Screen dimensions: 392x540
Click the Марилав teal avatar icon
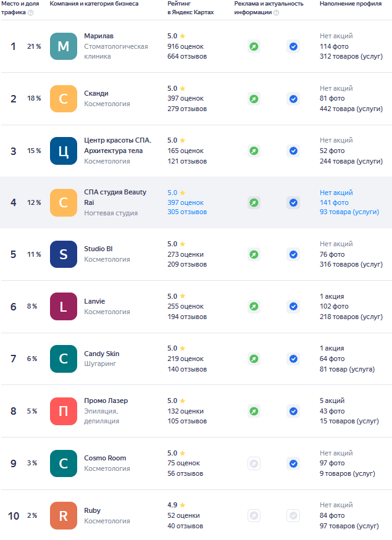point(64,46)
